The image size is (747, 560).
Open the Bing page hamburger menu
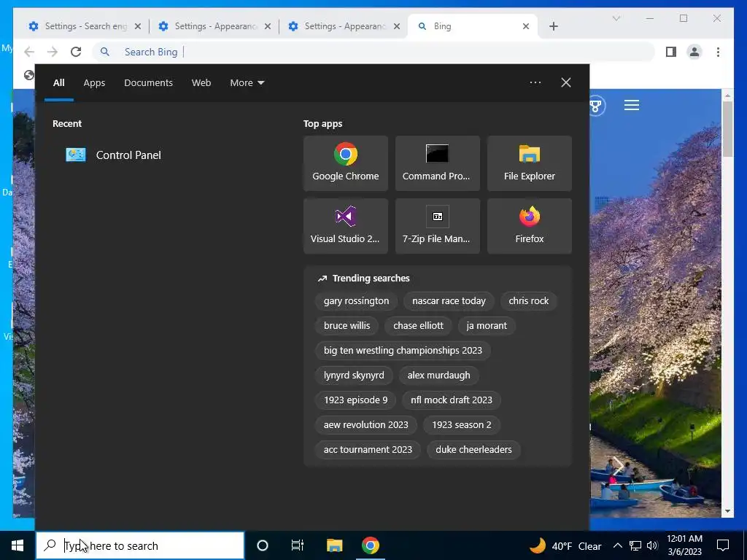[x=631, y=105]
